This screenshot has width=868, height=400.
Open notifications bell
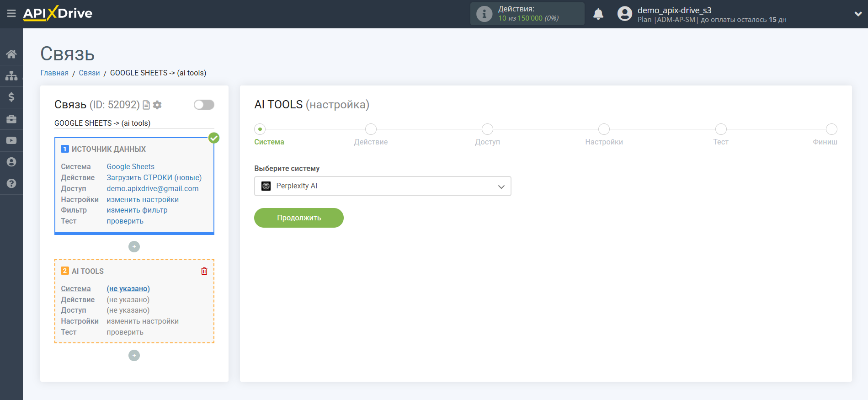coord(598,14)
